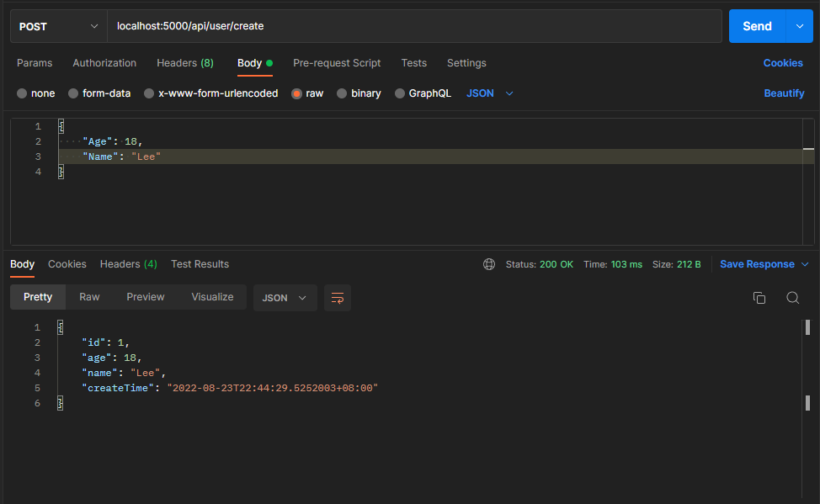Open the search in response body
The width and height of the screenshot is (820, 504).
792,298
